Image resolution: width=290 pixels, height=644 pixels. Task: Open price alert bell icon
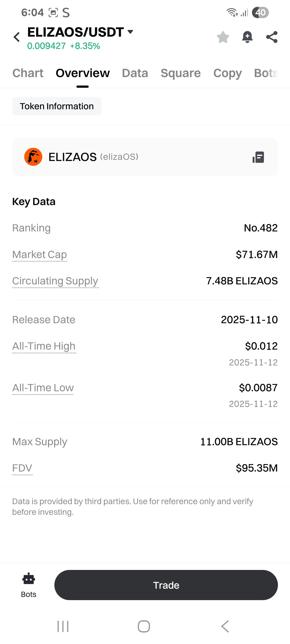click(247, 37)
